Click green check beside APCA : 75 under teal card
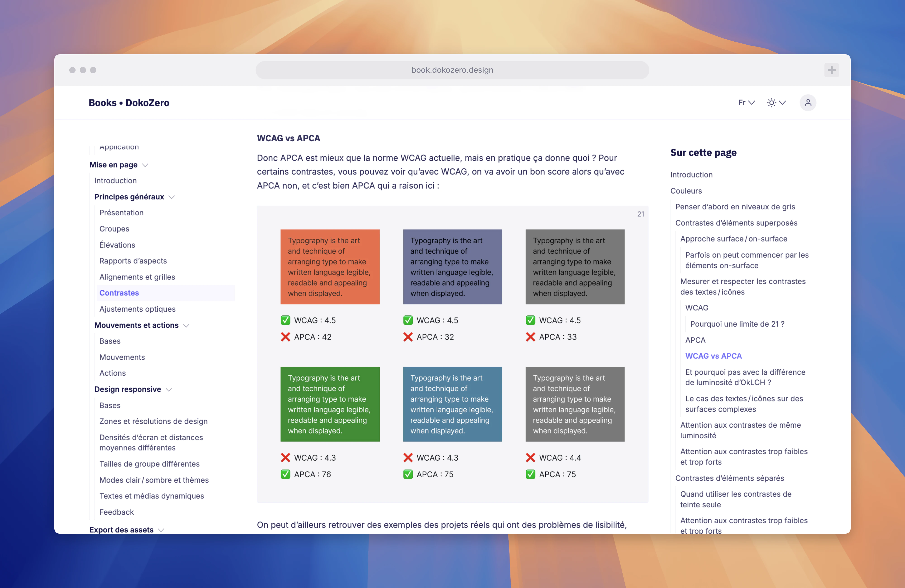The image size is (905, 588). click(x=408, y=474)
